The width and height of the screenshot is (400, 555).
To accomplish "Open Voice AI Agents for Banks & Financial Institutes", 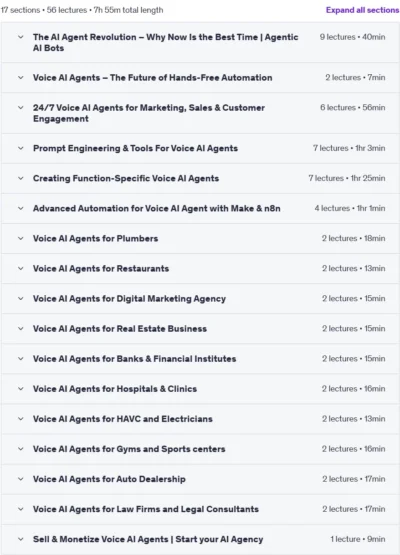I will click(135, 359).
